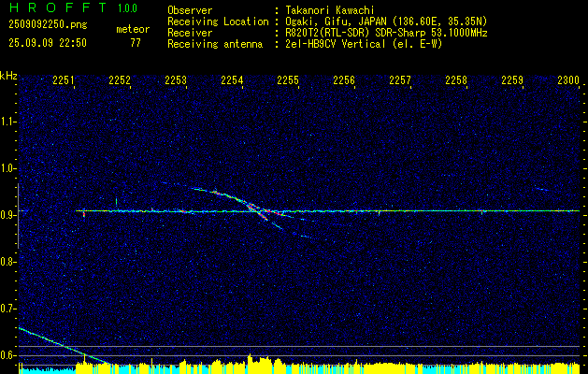Click the Observer field label
Image resolution: width=588 pixels, height=374 pixels.
click(190, 10)
